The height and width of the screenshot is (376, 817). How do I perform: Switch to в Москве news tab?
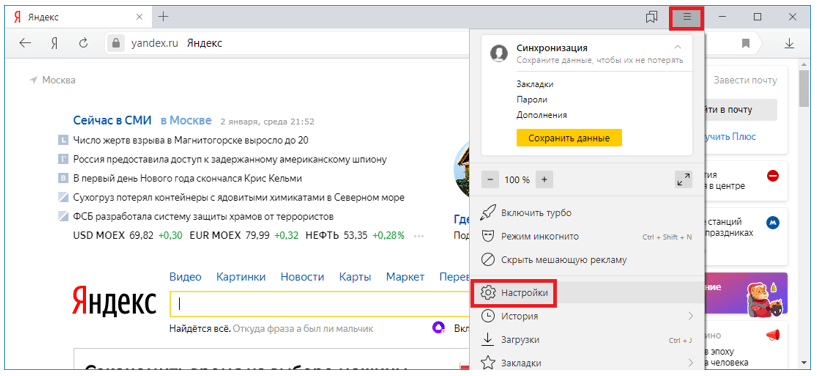[x=186, y=121]
